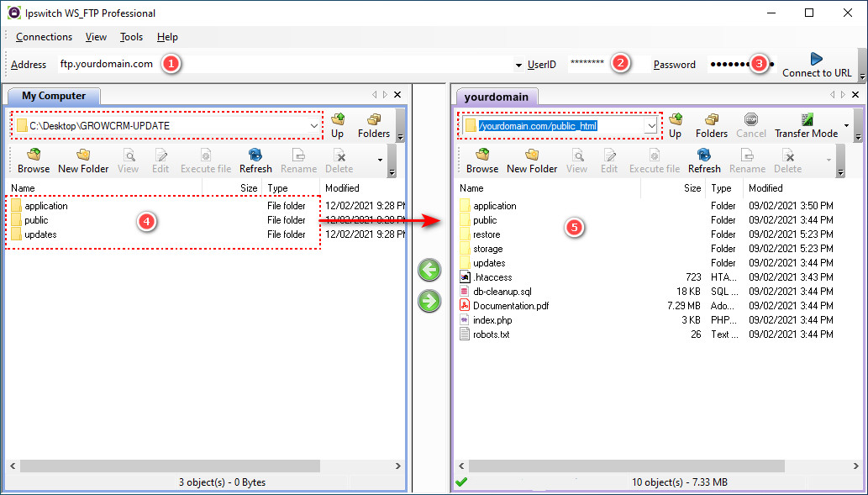
Task: Select remote storage folder
Action: coord(481,249)
